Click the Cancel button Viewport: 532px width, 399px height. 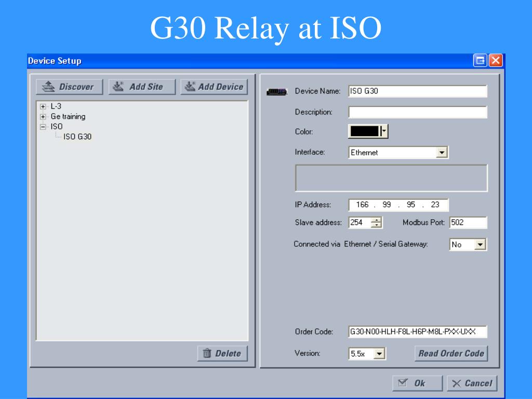click(472, 383)
